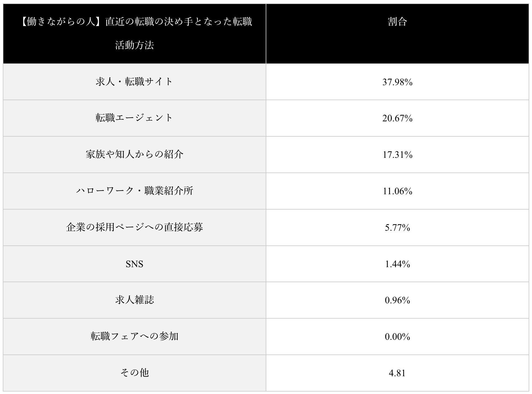Image resolution: width=532 pixels, height=394 pixels.
Task: Select 家族や知人からの紹介 row label
Action: (134, 154)
